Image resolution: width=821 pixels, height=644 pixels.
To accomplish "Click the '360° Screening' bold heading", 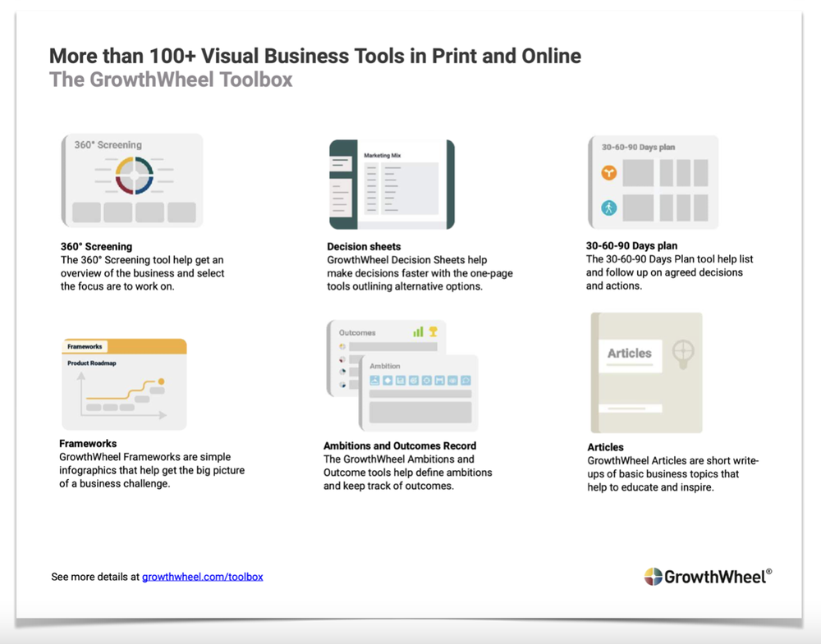I will click(x=96, y=246).
